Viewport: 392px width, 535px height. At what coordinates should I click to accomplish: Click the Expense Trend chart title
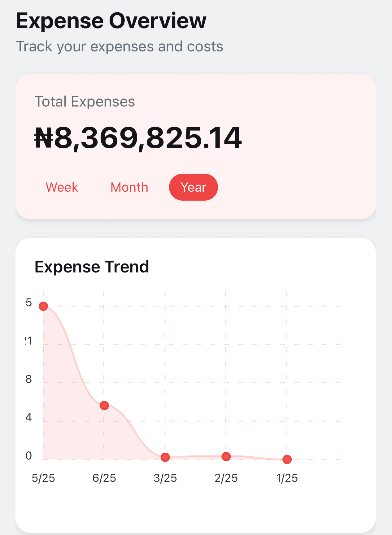pyautogui.click(x=92, y=267)
